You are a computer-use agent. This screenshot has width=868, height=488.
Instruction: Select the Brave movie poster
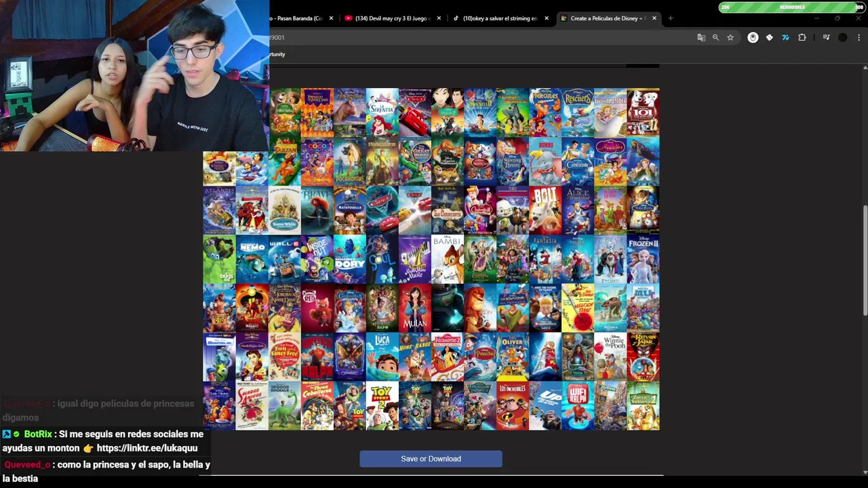click(x=317, y=210)
